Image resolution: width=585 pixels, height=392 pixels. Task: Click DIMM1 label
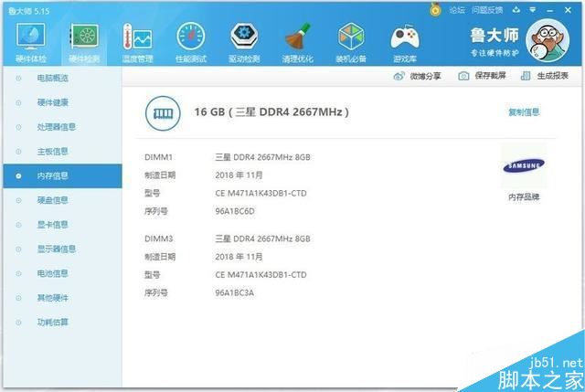pos(158,157)
